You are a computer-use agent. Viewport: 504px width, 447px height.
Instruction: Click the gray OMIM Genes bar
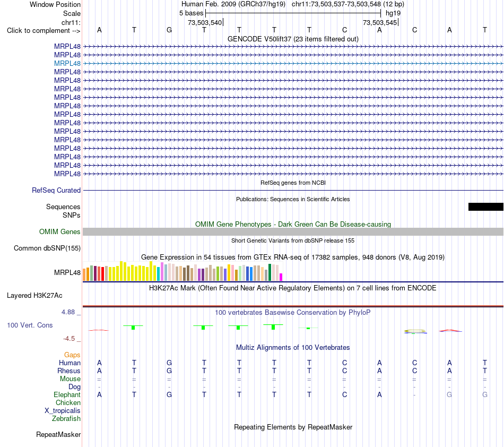point(293,231)
